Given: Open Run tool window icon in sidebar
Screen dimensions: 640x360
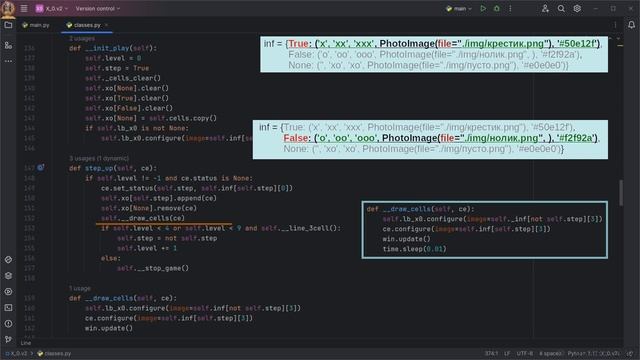Looking at the screenshot, I should point(8,292).
